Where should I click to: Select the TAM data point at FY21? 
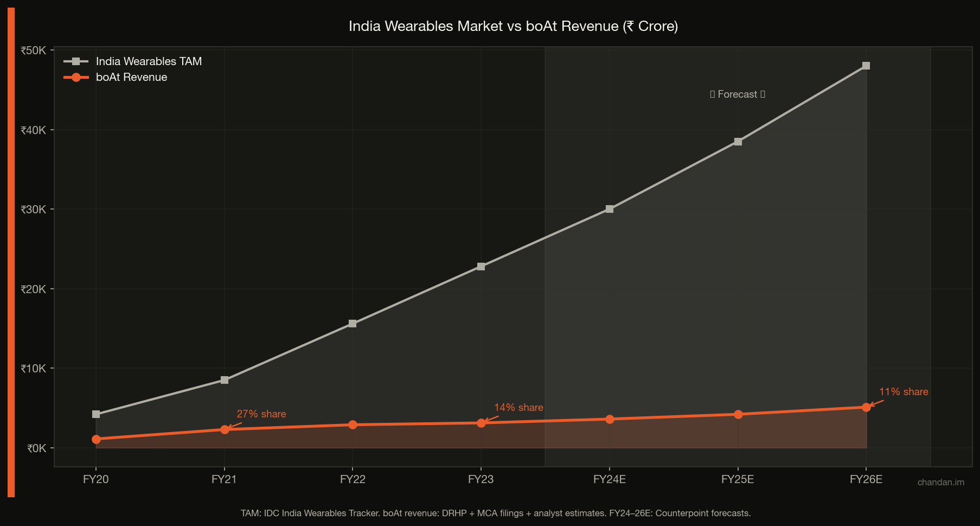[x=225, y=380]
